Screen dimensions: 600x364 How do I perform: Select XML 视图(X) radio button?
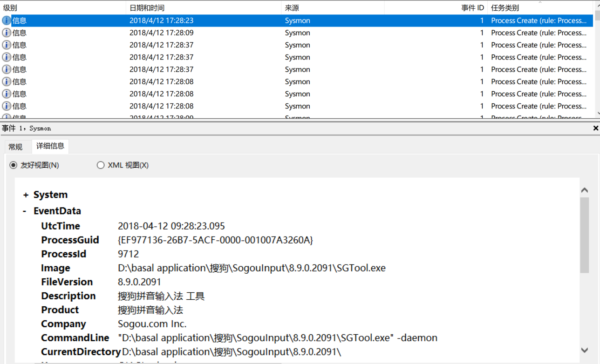tap(101, 165)
